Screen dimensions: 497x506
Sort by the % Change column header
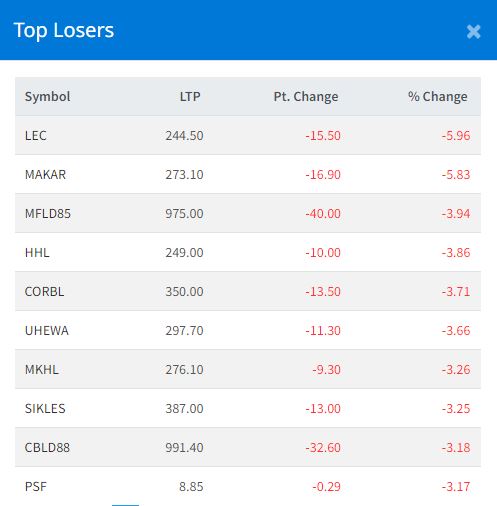[438, 97]
